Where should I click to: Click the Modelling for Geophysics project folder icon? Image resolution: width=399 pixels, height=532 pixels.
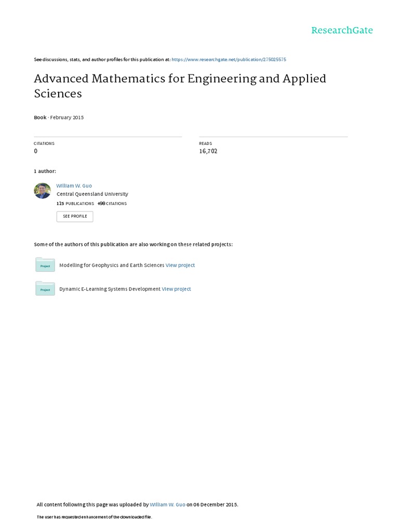click(45, 265)
